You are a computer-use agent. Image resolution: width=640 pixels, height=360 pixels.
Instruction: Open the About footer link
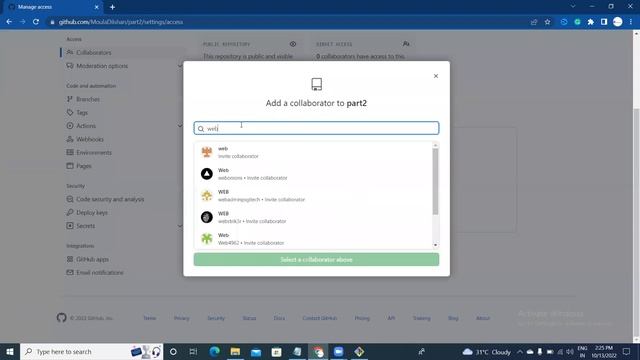483,318
